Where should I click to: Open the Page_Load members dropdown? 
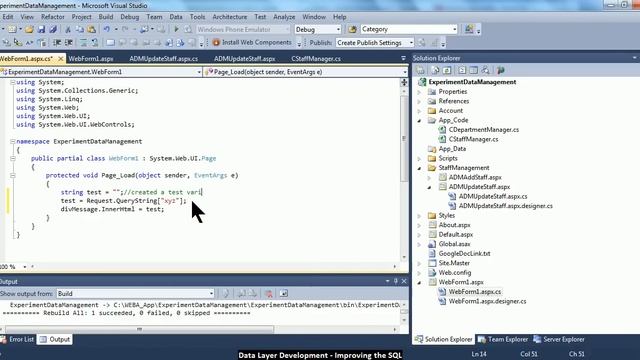404,72
